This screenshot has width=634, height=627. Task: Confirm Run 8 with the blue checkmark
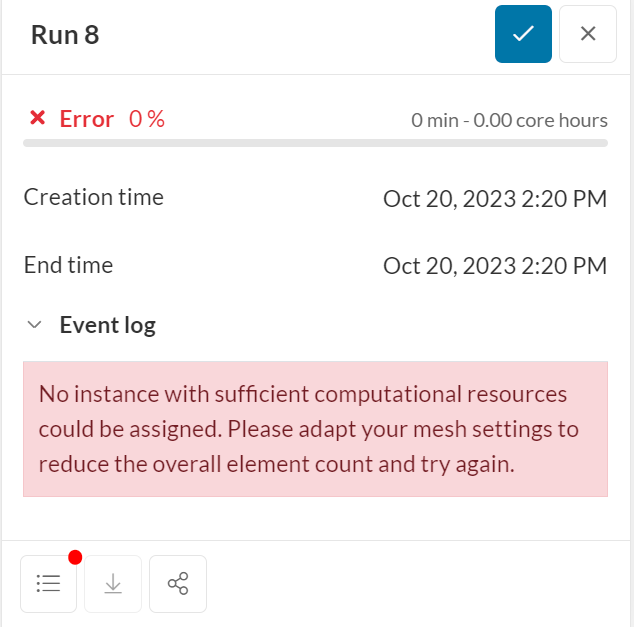pos(523,34)
